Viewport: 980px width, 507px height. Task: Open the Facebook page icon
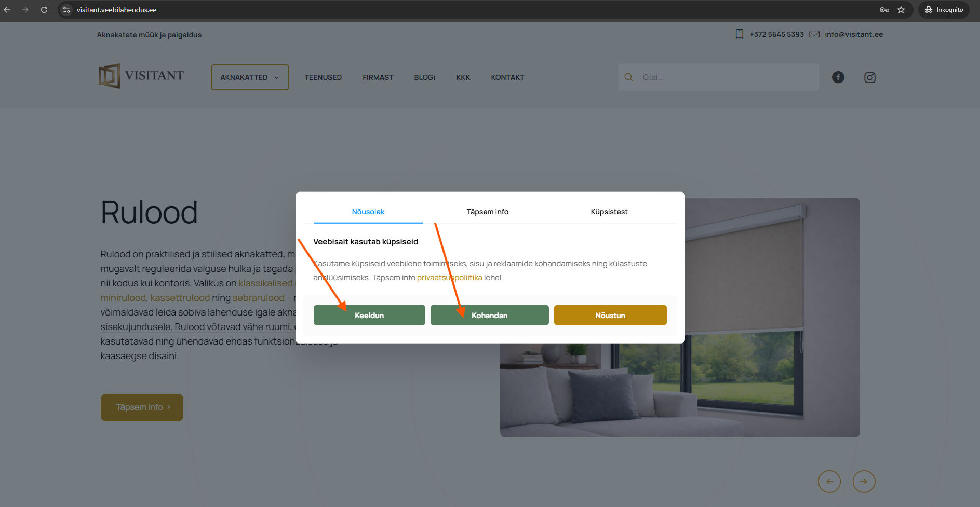point(838,77)
